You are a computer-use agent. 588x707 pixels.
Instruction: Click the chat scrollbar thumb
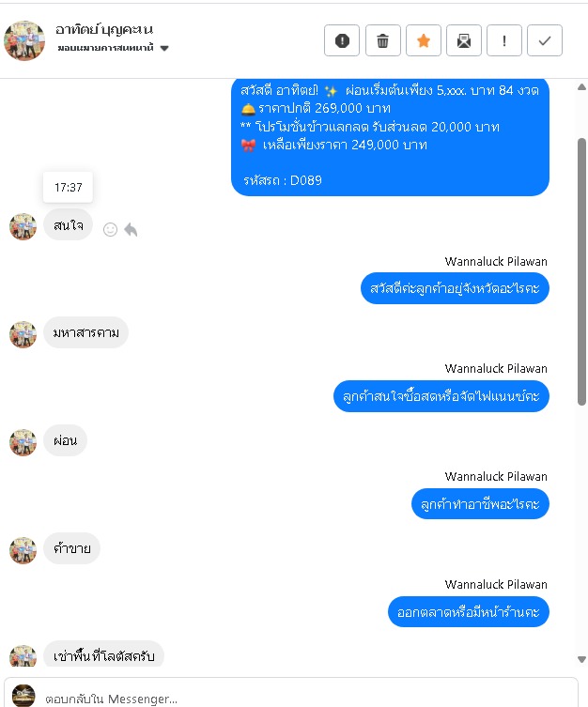click(581, 272)
